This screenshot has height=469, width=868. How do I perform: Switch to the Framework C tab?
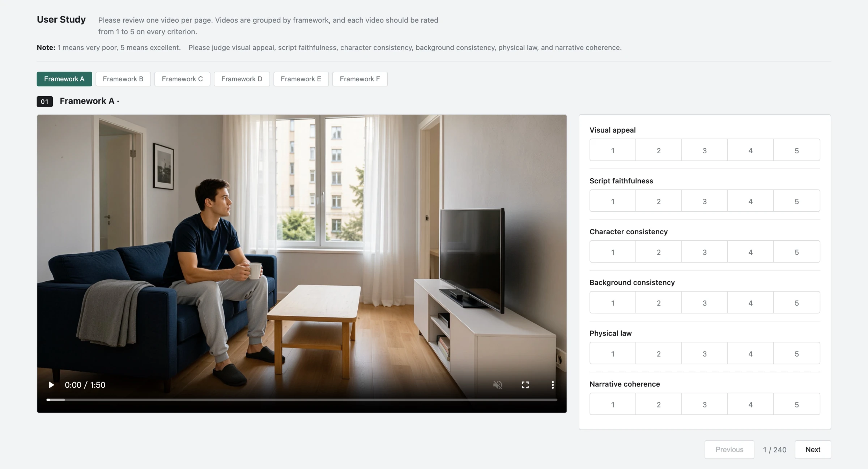[x=182, y=79]
